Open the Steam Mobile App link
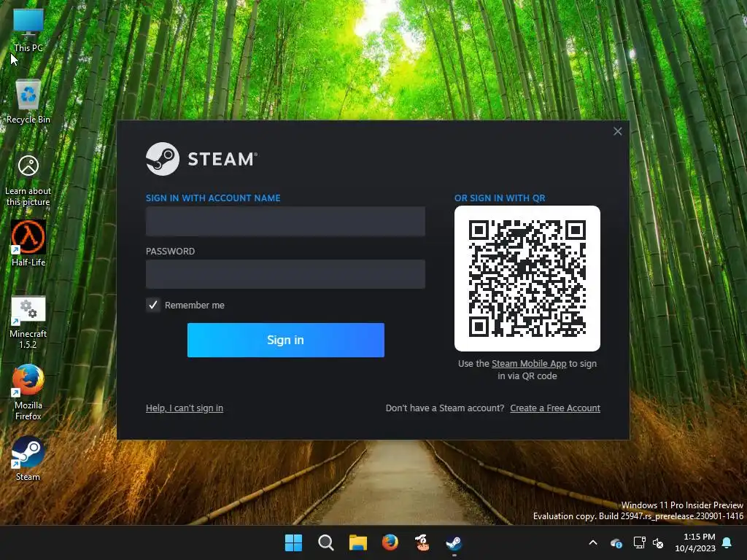 [x=529, y=364]
